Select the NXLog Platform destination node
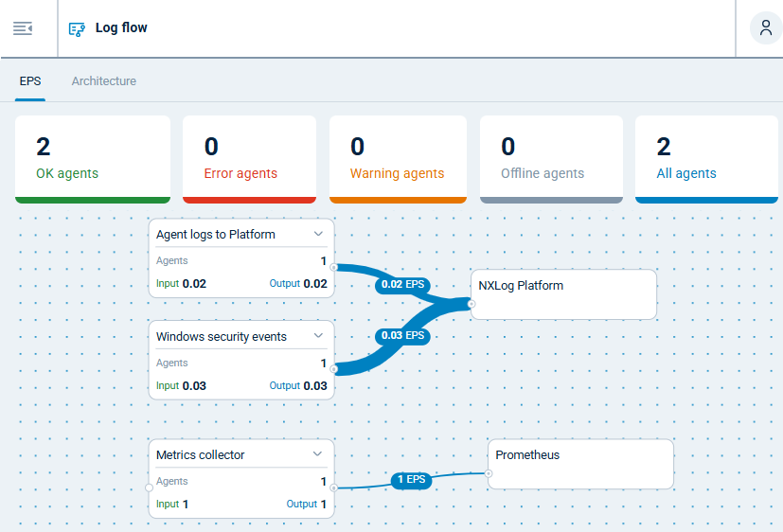783x532 pixels. click(563, 294)
